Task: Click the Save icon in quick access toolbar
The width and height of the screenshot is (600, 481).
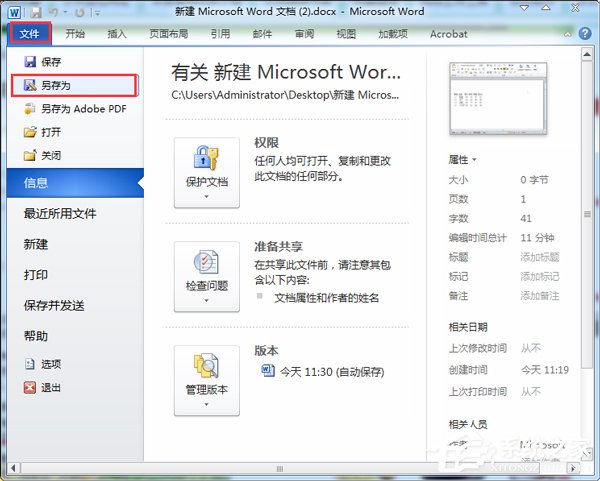Action: 36,12
